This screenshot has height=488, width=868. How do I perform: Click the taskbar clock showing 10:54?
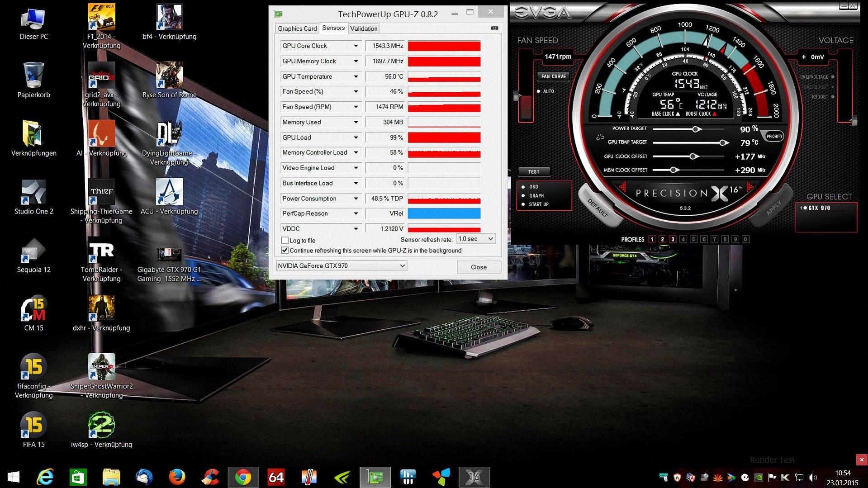[x=842, y=478]
